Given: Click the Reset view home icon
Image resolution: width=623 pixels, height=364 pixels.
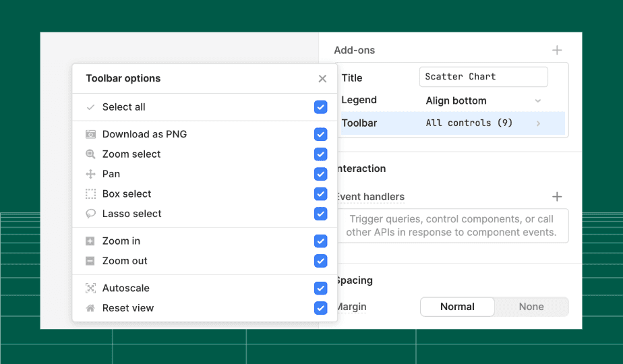Looking at the screenshot, I should [x=90, y=308].
